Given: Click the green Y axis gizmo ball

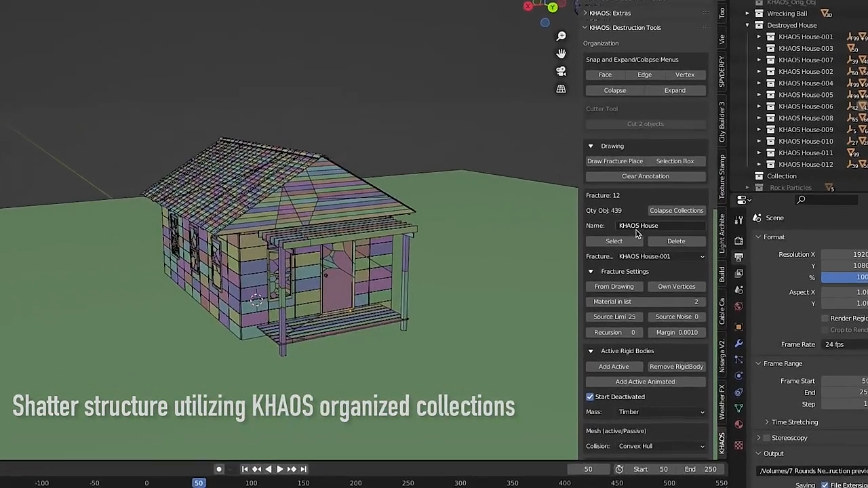Looking at the screenshot, I should pyautogui.click(x=553, y=7).
